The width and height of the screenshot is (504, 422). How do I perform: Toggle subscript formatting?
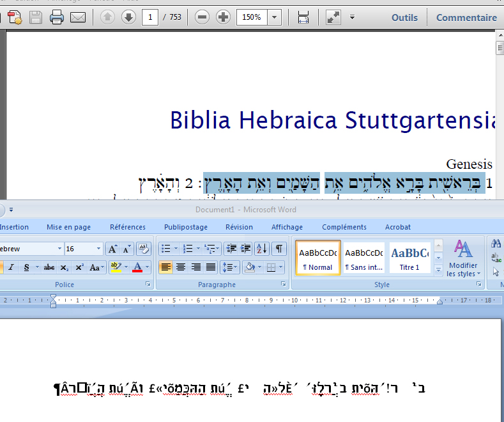pyautogui.click(x=65, y=267)
